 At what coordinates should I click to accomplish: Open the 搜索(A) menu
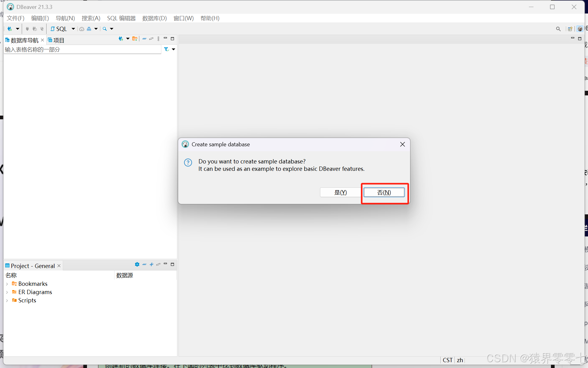[91, 18]
